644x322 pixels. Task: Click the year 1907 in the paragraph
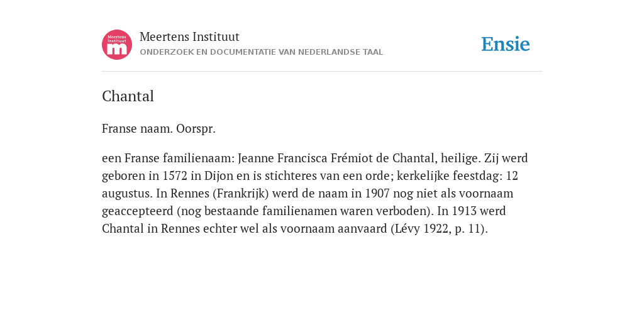click(377, 194)
